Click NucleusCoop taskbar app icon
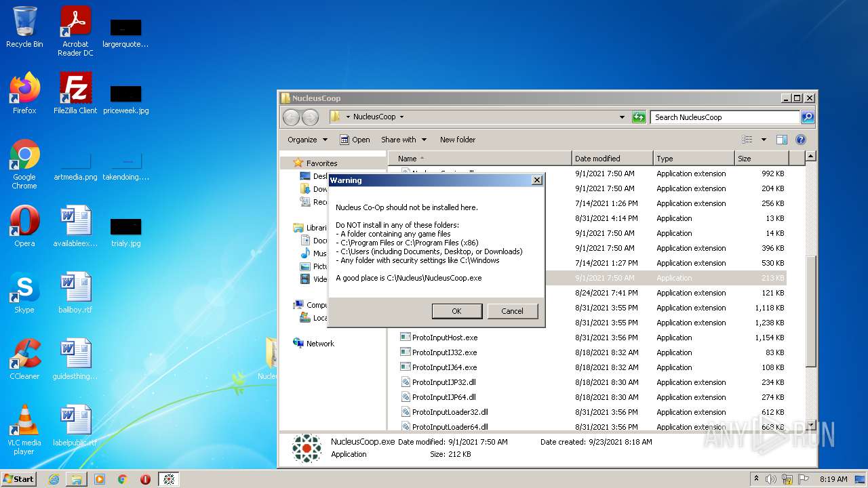The image size is (868, 488). click(x=169, y=479)
